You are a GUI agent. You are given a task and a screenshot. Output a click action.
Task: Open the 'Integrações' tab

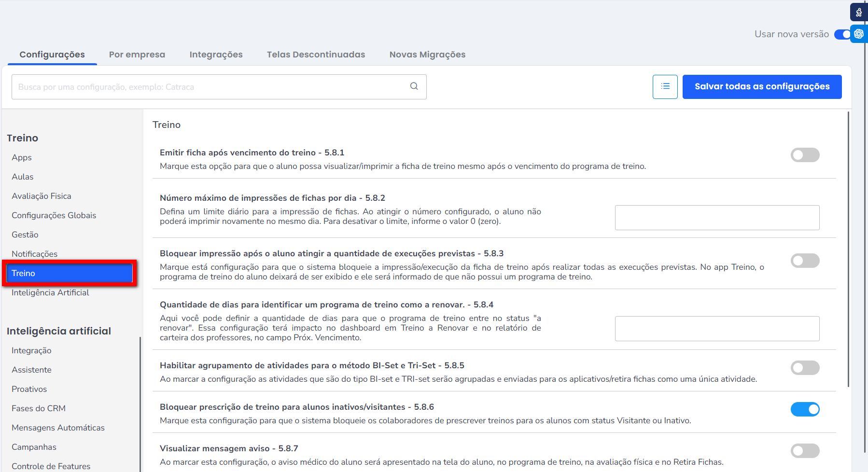click(216, 55)
